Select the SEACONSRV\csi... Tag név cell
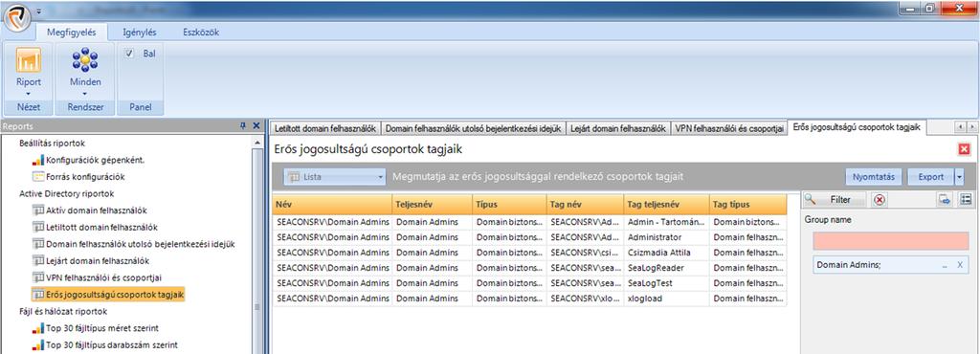This screenshot has width=980, height=354. pos(585,253)
